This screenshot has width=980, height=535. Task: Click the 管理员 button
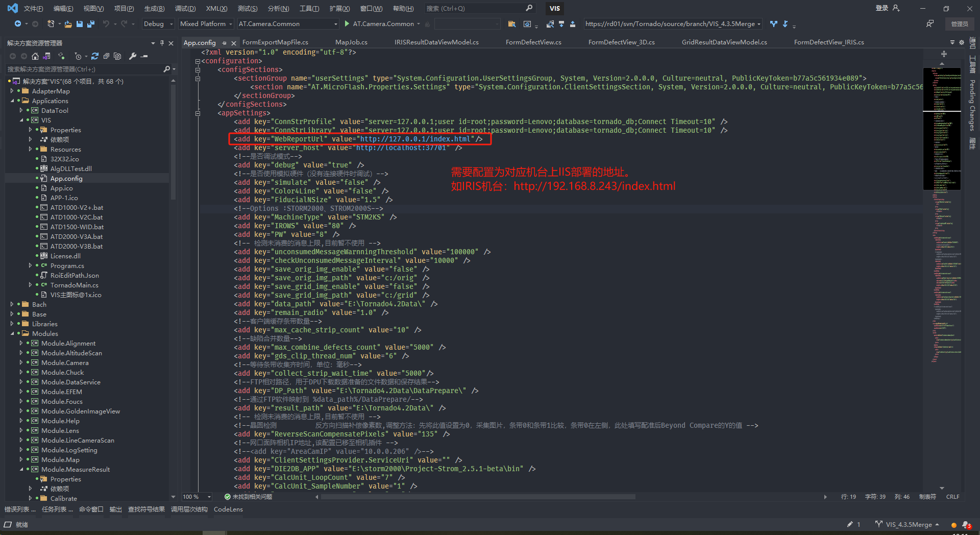tap(959, 24)
